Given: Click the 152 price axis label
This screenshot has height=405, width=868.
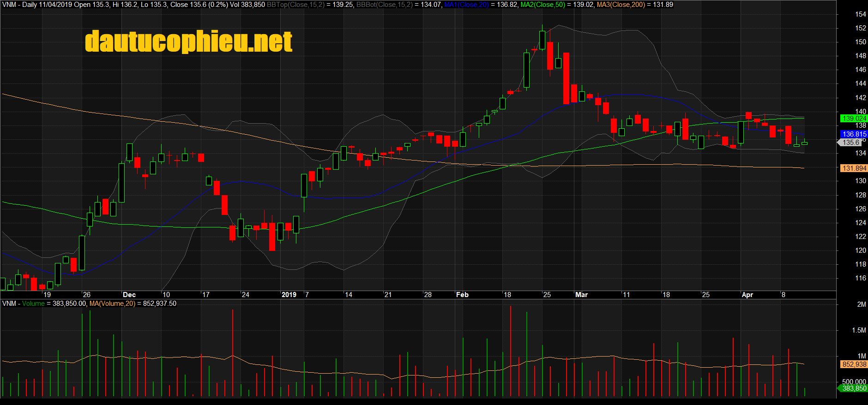Looking at the screenshot, I should coord(861,28).
